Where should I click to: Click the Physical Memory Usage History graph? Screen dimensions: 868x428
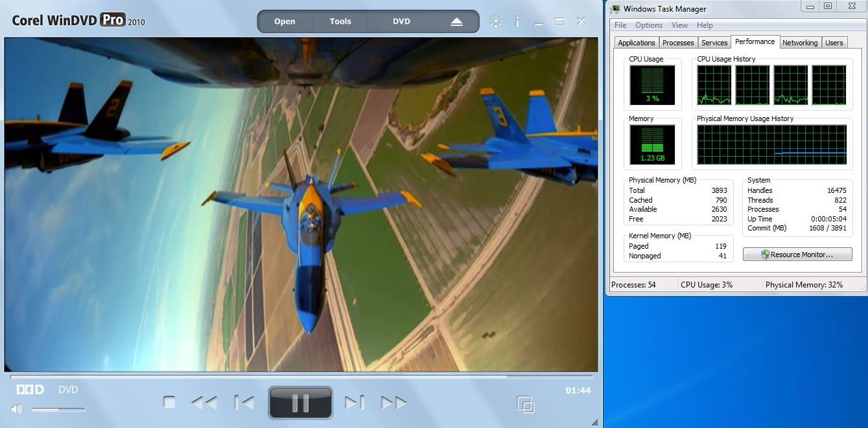click(x=772, y=144)
